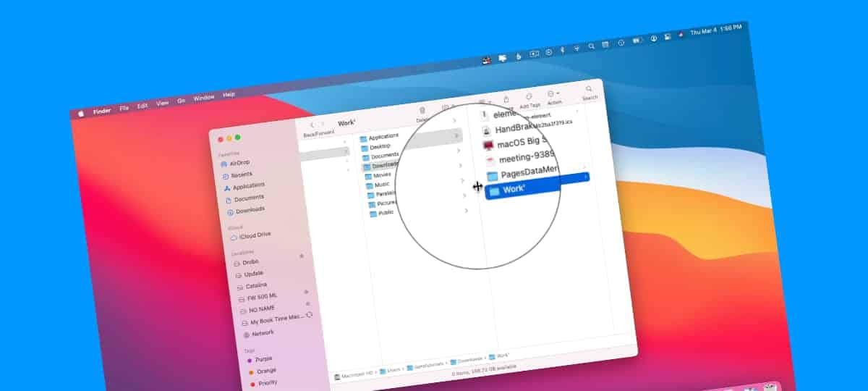Open the Action dropdown in toolbar
This screenshot has height=391, width=868.
553,94
